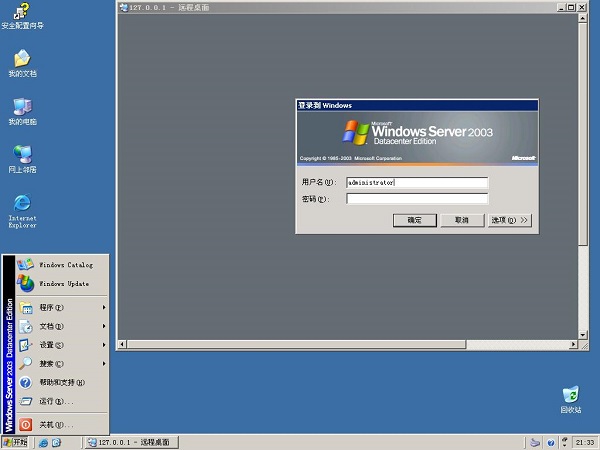Click the Run icon in Start menu
This screenshot has height=450, width=600.
pyautogui.click(x=26, y=401)
